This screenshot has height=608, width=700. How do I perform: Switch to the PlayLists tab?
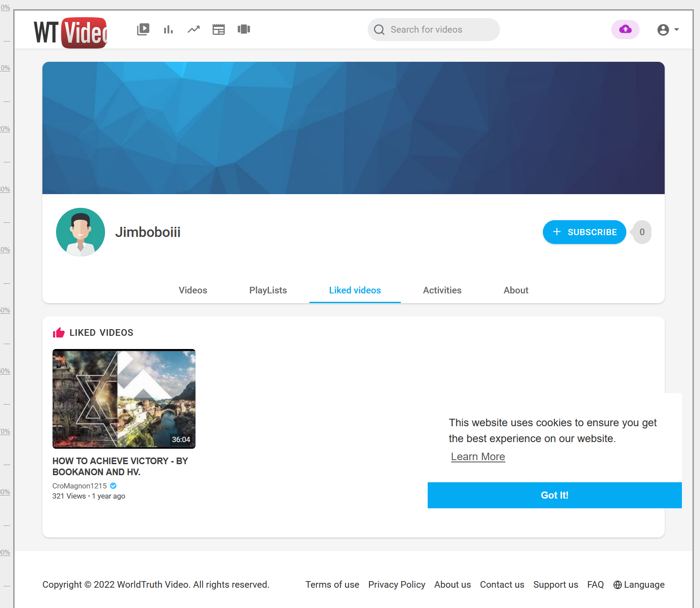[268, 290]
